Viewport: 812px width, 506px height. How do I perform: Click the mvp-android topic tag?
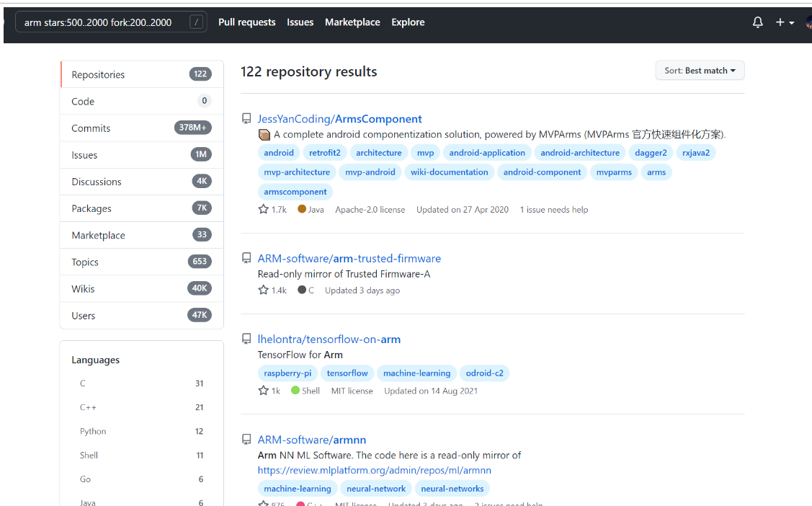pyautogui.click(x=370, y=172)
